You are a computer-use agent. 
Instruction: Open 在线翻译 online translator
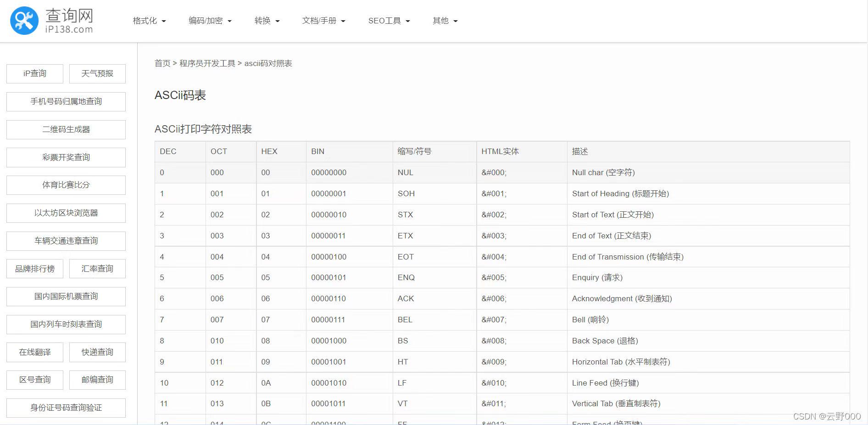pos(34,352)
